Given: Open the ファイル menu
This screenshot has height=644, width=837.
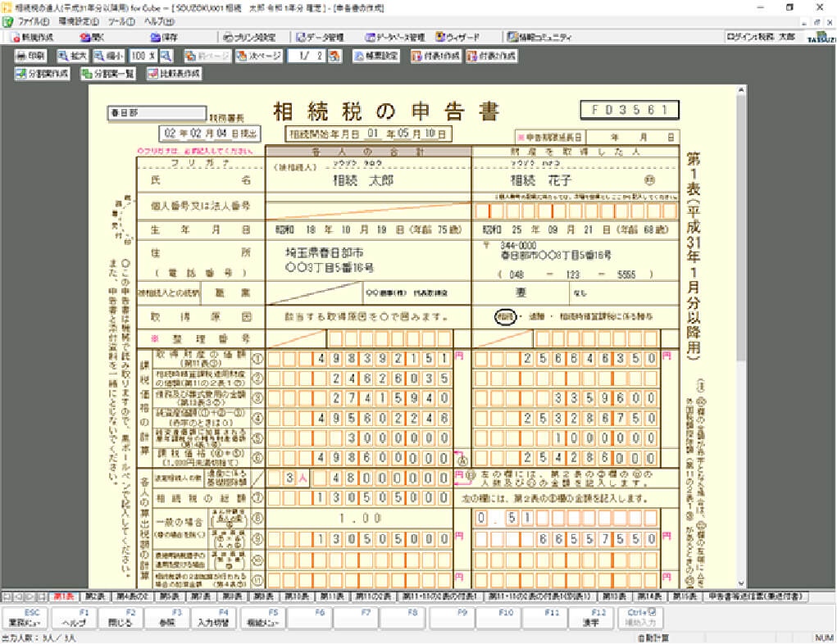Looking at the screenshot, I should 33,22.
